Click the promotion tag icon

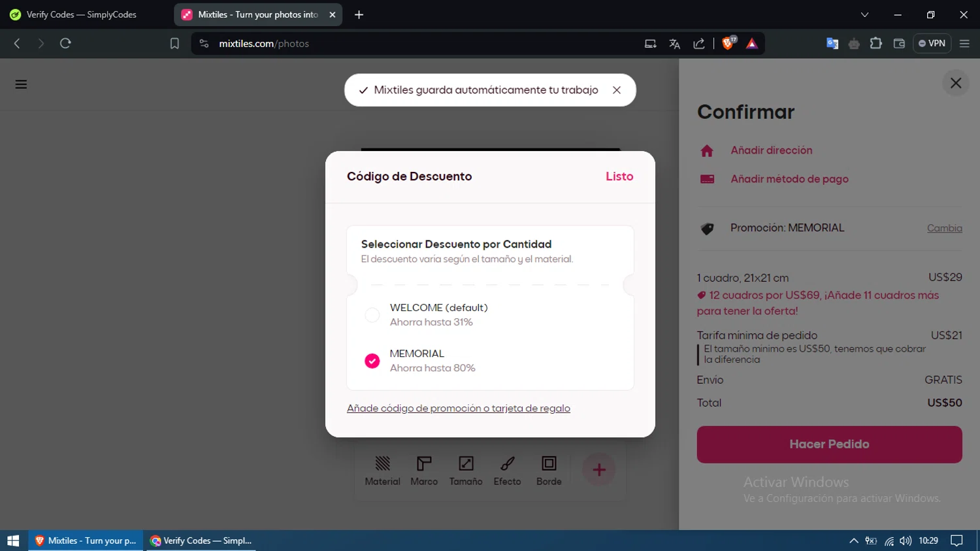tap(707, 229)
